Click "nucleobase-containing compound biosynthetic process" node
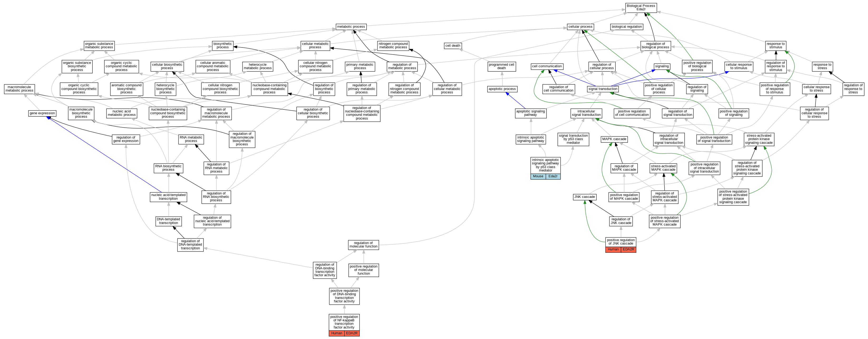Viewport: 868px width, 339px height. point(168,113)
